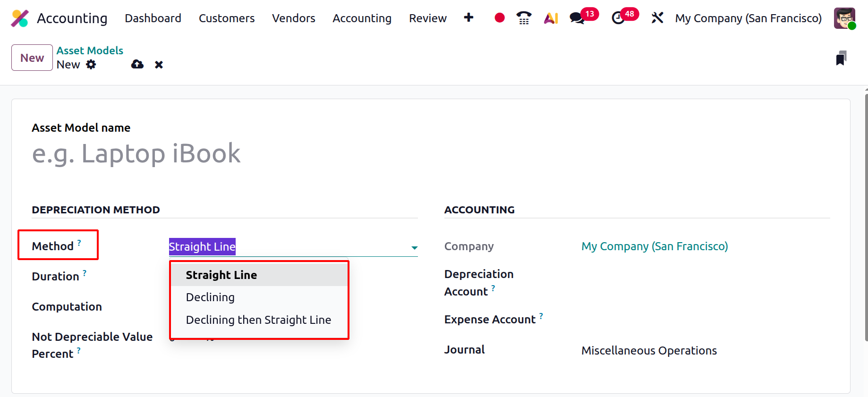
Task: Click the plus icon in top menu
Action: pos(468,17)
